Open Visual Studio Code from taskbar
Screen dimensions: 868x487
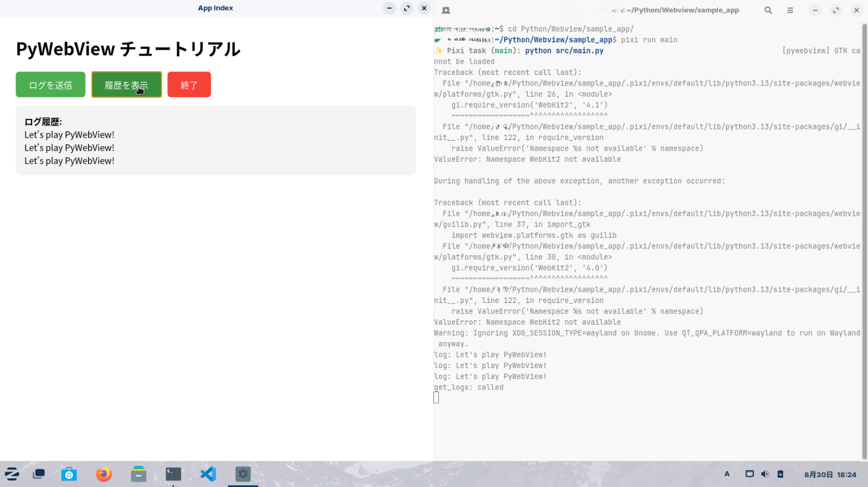pos(208,474)
